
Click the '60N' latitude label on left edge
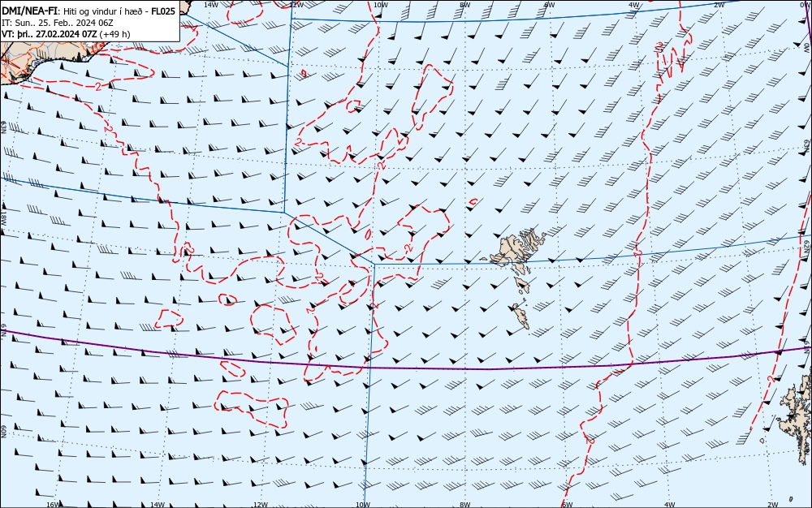pyautogui.click(x=3, y=432)
